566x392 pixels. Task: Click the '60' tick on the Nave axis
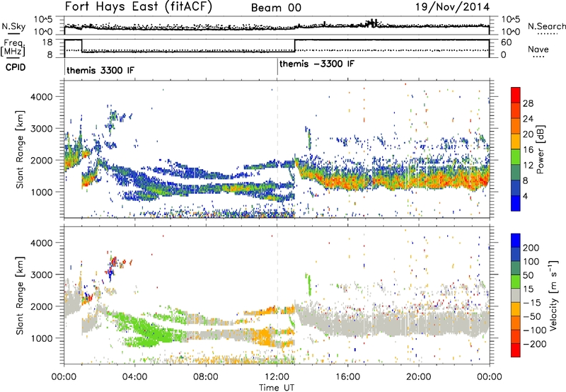507,42
